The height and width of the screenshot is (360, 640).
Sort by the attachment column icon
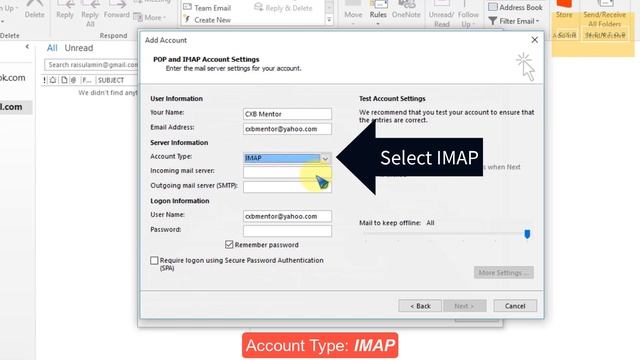click(73, 80)
